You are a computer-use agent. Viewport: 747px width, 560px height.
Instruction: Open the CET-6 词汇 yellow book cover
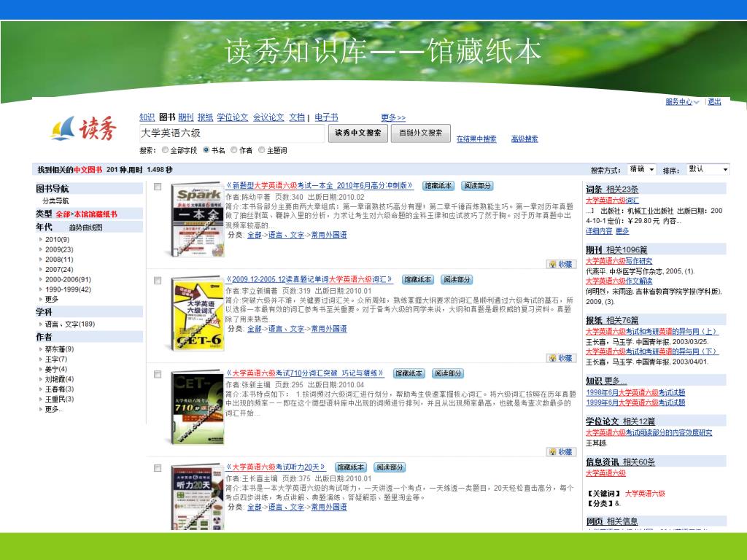[x=198, y=314]
